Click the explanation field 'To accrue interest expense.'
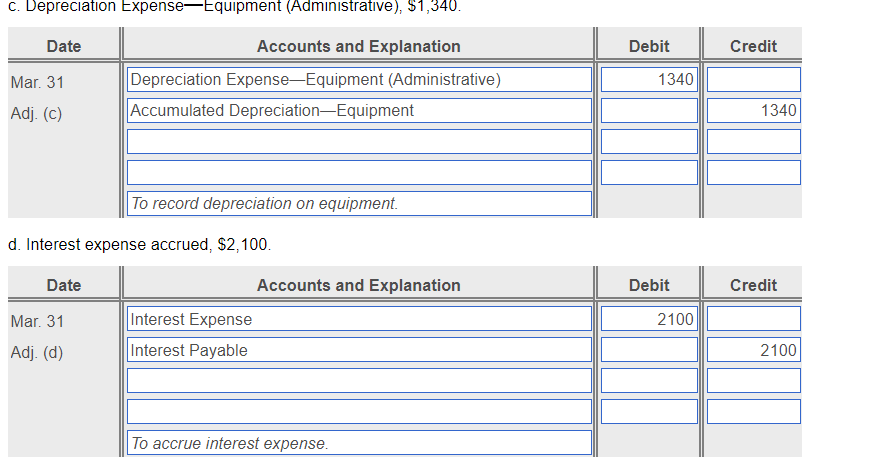This screenshot has height=465, width=888. pos(359,443)
